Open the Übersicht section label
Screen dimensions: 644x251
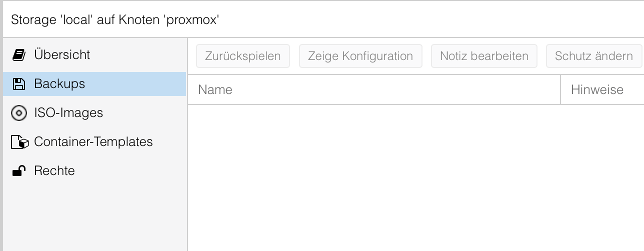[x=62, y=54]
